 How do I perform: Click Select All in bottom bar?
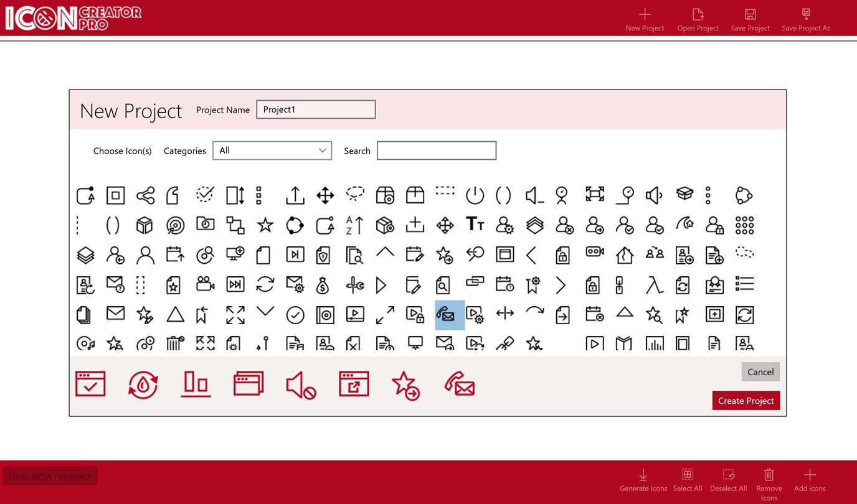click(688, 480)
